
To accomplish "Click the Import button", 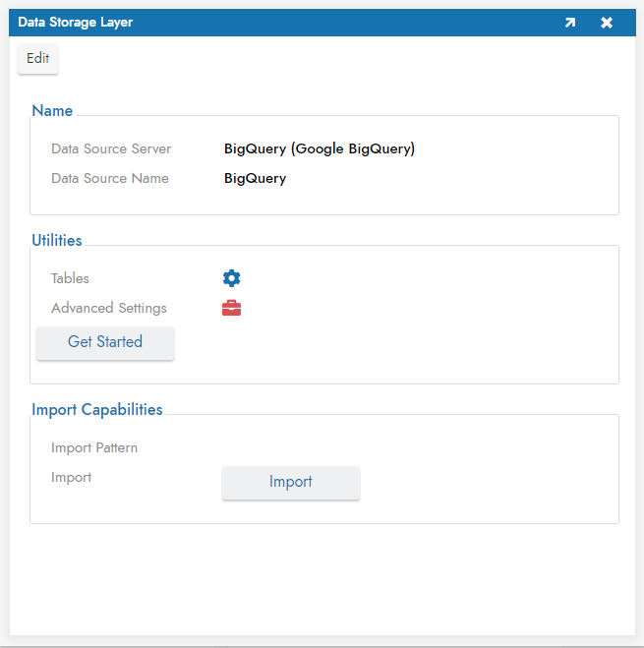I will click(x=290, y=482).
